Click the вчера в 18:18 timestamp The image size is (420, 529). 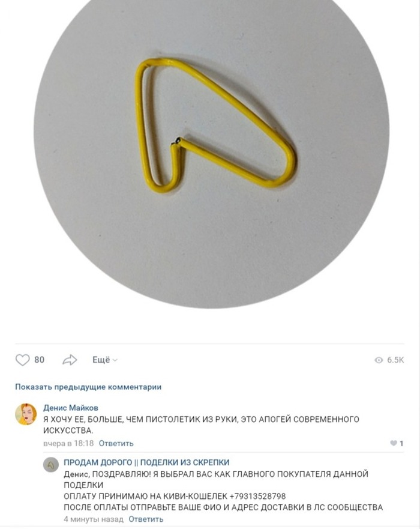click(68, 443)
